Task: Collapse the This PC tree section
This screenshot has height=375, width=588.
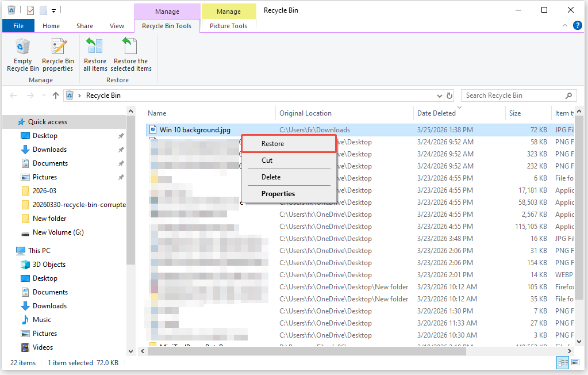Action: click(7, 250)
